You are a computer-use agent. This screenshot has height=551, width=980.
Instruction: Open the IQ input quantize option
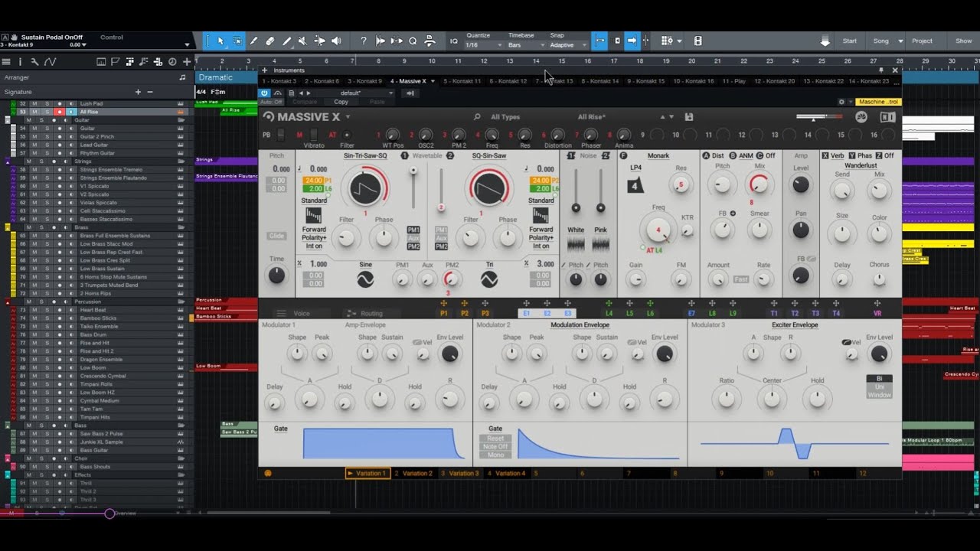pyautogui.click(x=453, y=41)
